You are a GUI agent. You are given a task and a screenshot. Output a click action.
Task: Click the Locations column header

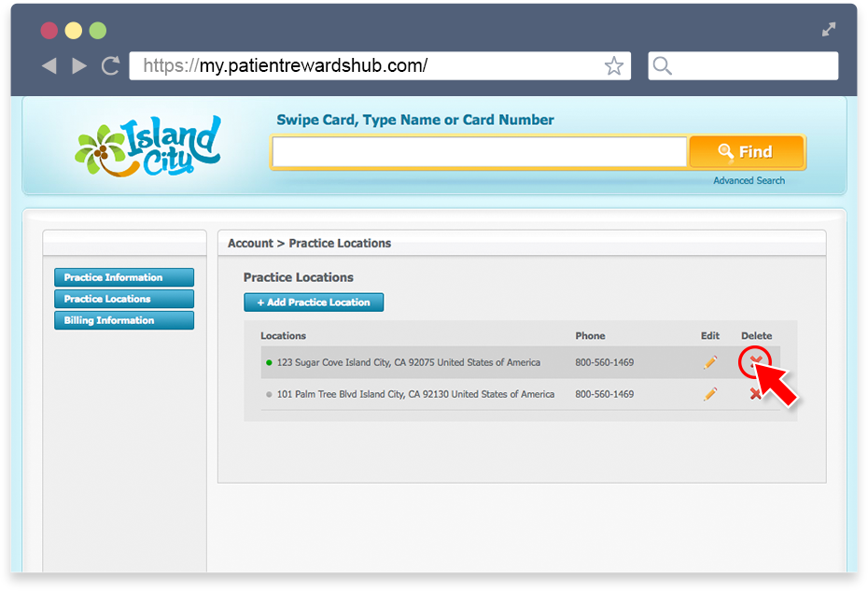click(x=284, y=336)
